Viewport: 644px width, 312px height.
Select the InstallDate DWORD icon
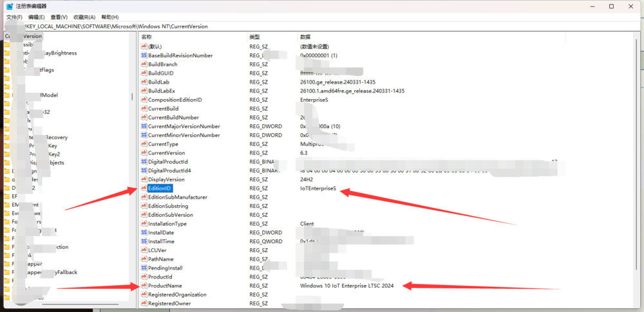click(x=144, y=233)
